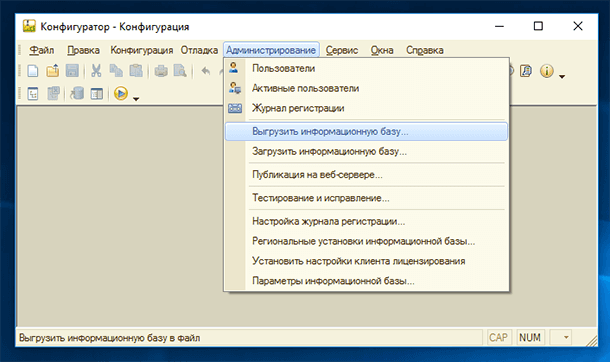This screenshot has height=362, width=610.
Task: Click the Undo arrow icon
Action: click(x=206, y=71)
